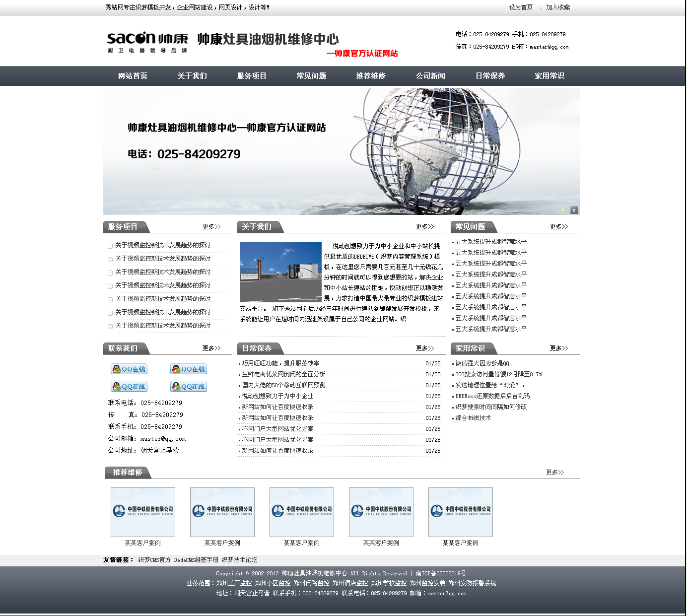Expand 更多>> in 家用常识 section
Viewport: 687px width, 616px height.
click(x=559, y=348)
